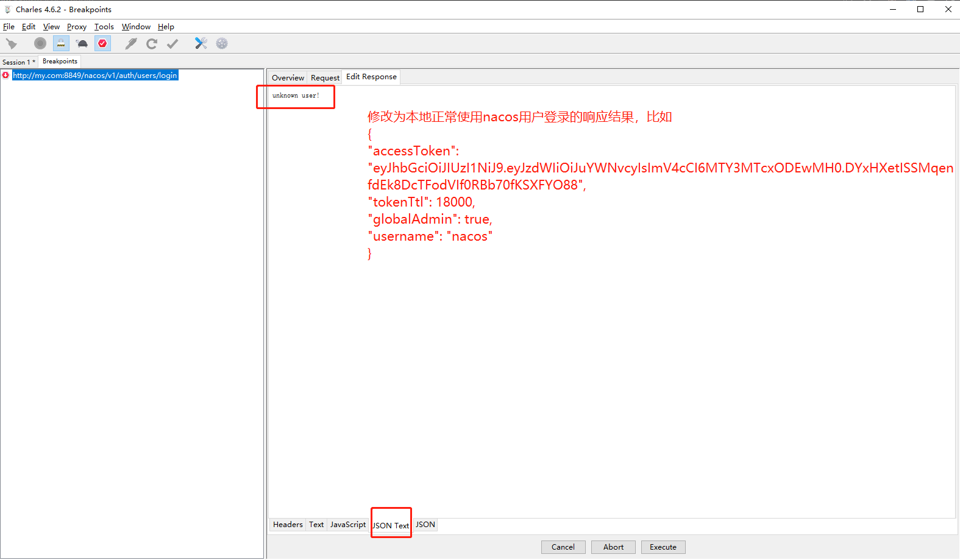The width and height of the screenshot is (960, 560).
Task: Click into 'unknown user!' response text
Action: [x=296, y=96]
